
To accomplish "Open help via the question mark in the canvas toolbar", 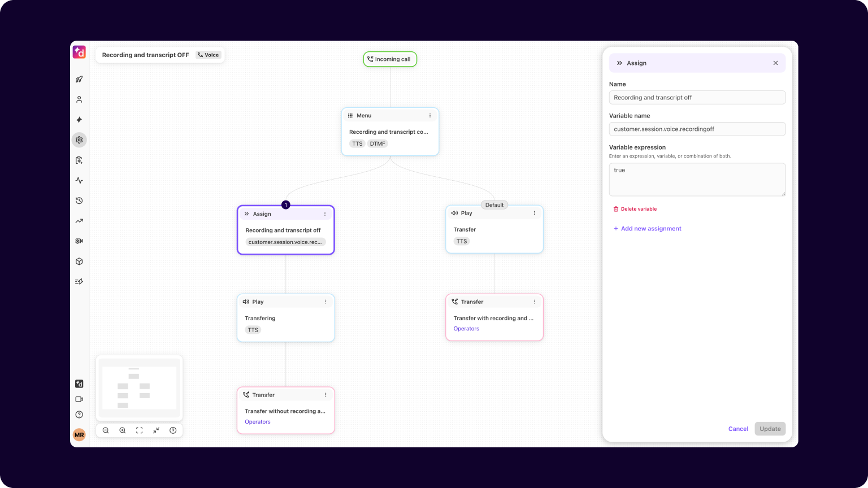I will coord(173,430).
